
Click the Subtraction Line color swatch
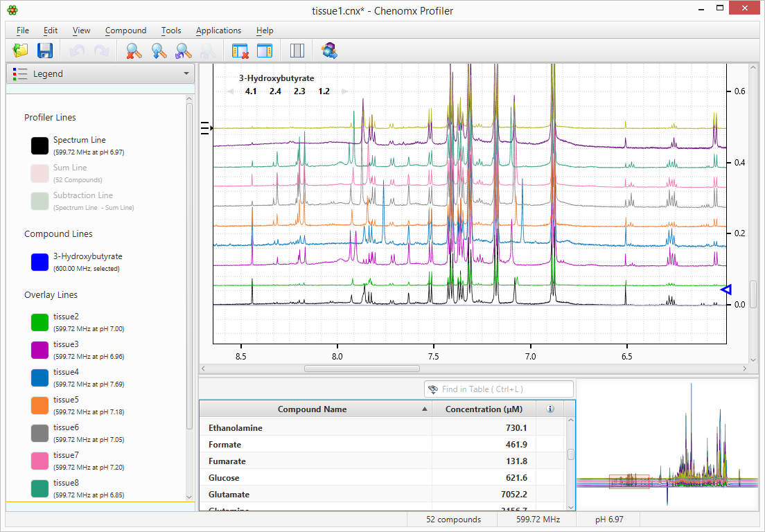click(x=39, y=201)
